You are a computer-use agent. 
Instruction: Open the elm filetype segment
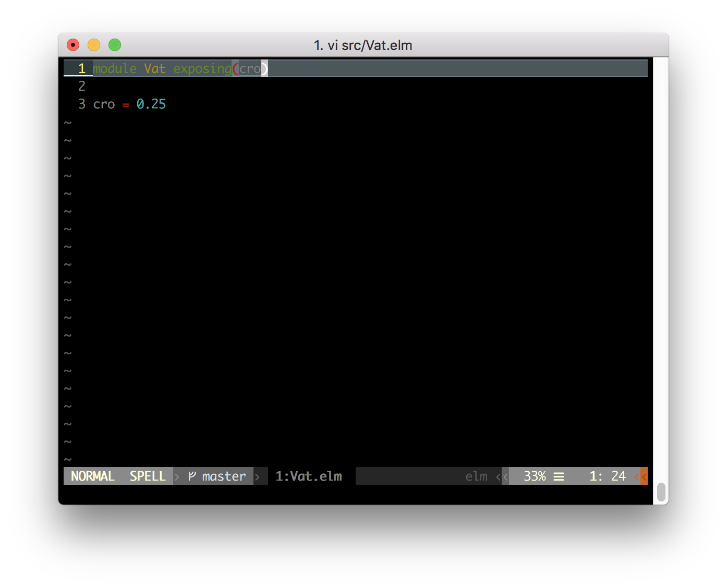coord(476,476)
